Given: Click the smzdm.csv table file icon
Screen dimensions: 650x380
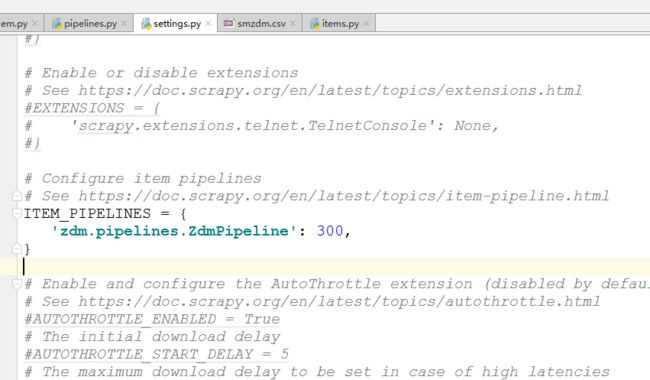Looking at the screenshot, I should coord(229,23).
